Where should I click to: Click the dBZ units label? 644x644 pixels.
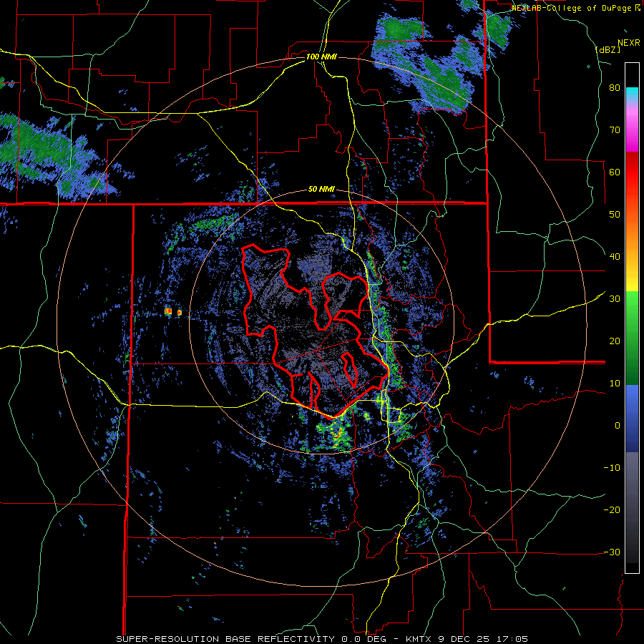(x=608, y=49)
